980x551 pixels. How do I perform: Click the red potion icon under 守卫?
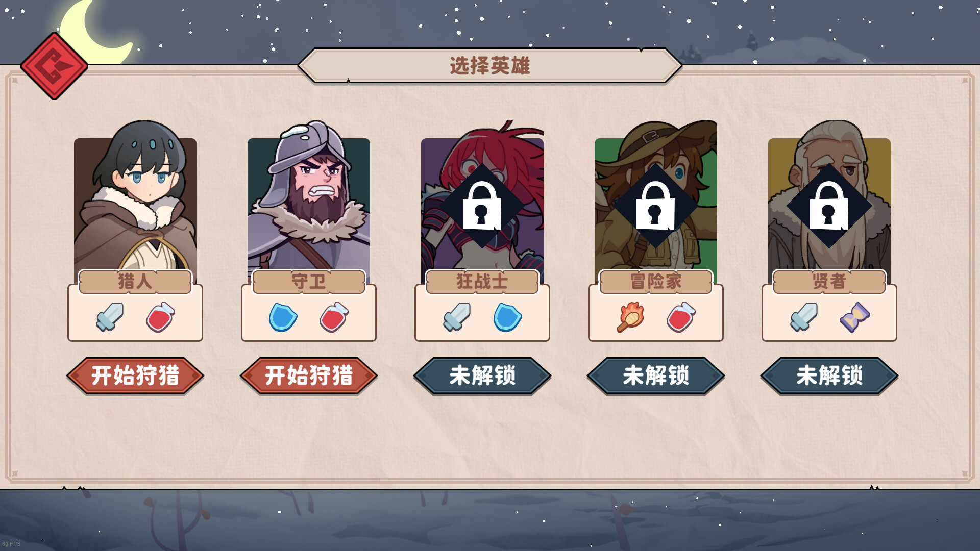(x=334, y=317)
